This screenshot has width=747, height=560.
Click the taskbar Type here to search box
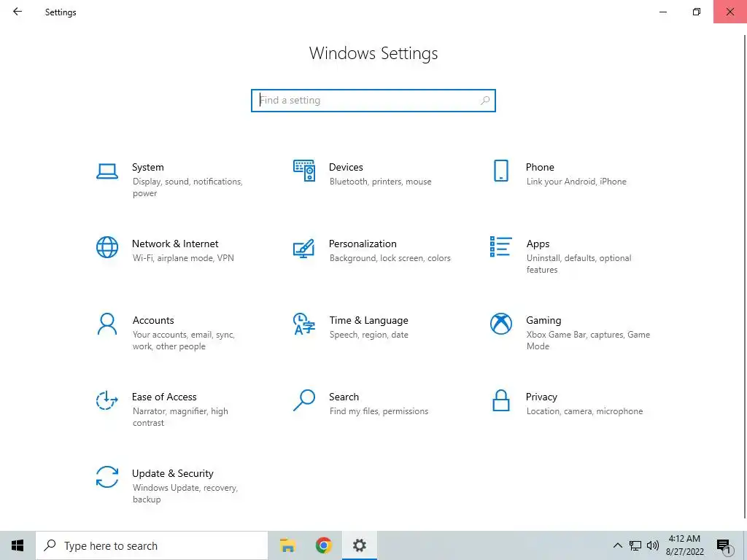(x=152, y=545)
